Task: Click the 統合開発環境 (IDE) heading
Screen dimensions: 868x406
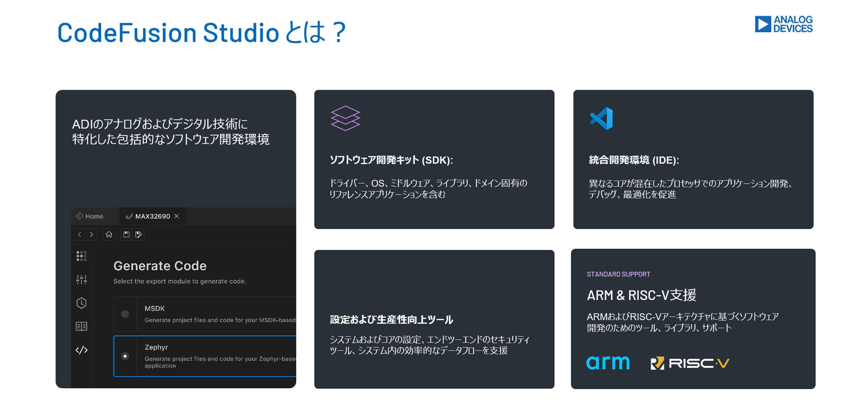Action: point(634,160)
